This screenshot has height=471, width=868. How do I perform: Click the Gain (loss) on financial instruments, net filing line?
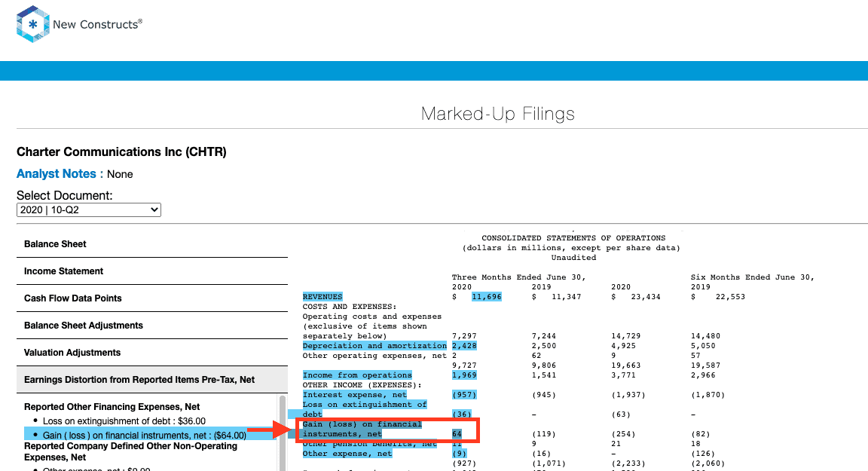pyautogui.click(x=362, y=429)
